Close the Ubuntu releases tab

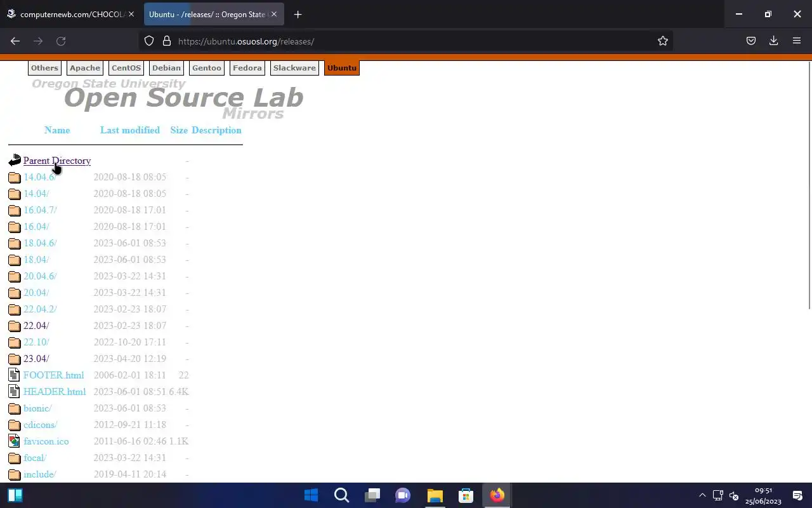(274, 14)
